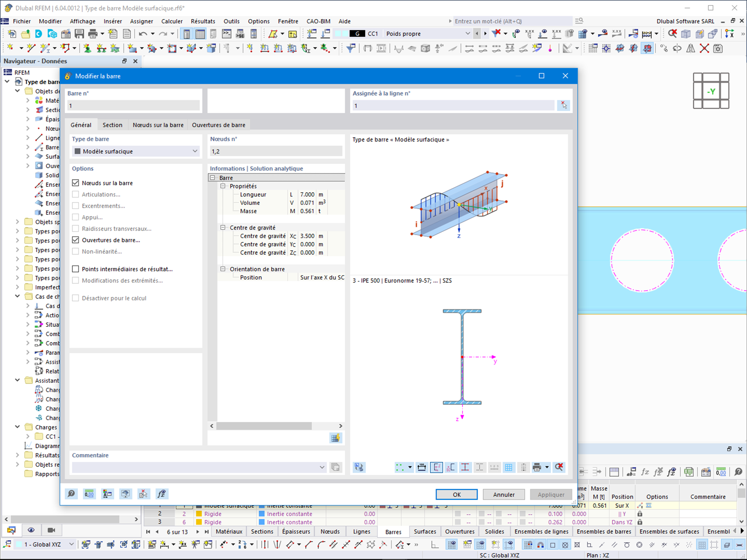
Task: Jump to first table page arrow
Action: 148,532
